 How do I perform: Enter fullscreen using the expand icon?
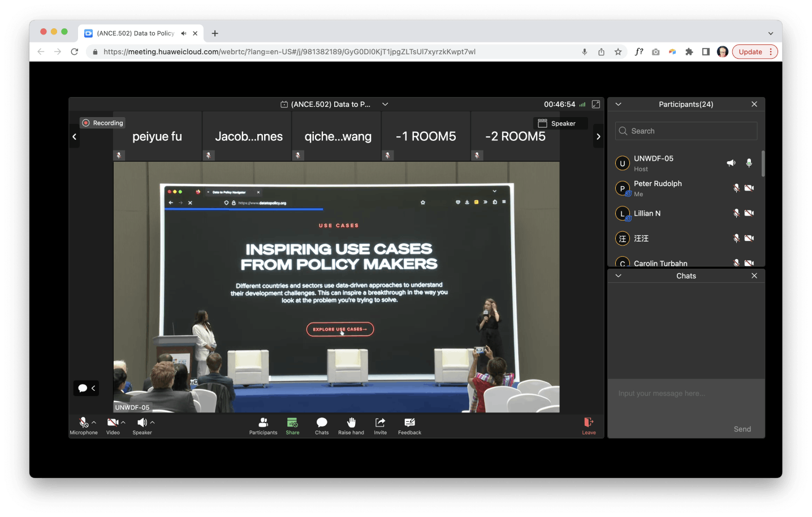click(x=596, y=104)
